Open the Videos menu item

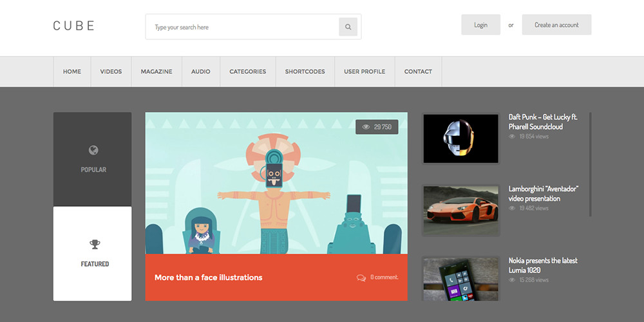111,71
